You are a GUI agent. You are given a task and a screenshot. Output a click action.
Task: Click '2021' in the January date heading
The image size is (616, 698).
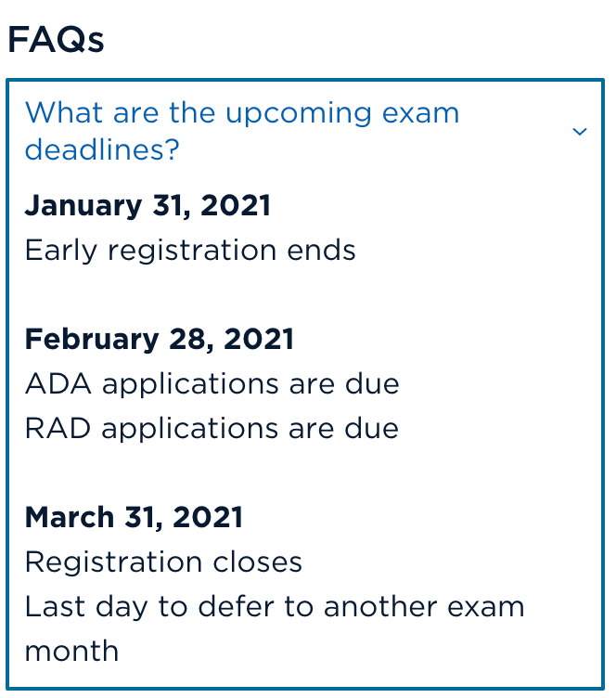[x=236, y=206]
